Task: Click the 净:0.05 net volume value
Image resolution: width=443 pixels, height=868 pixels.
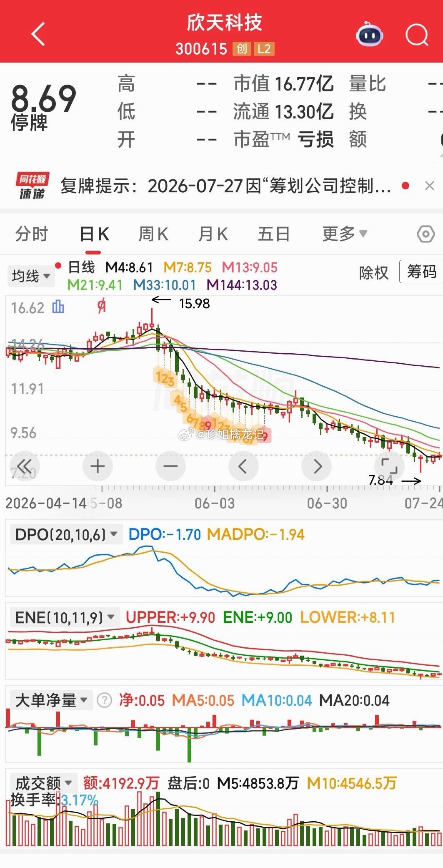Action: pyautogui.click(x=142, y=700)
